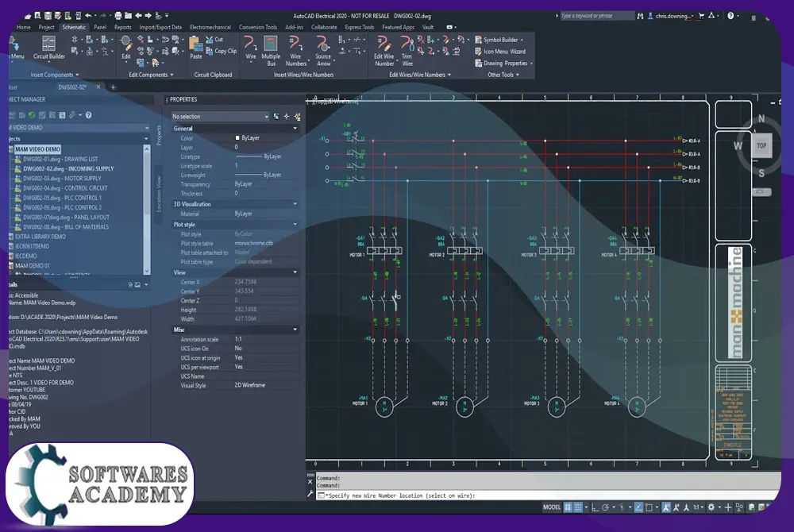Click the Undo arrow in quick access toolbar
This screenshot has height=532, width=794.
click(x=89, y=16)
